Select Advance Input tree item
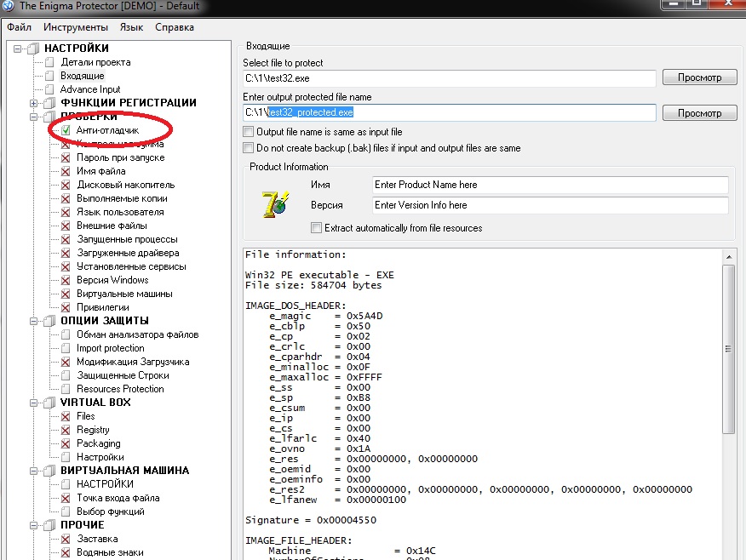The height and width of the screenshot is (560, 746). click(x=90, y=89)
